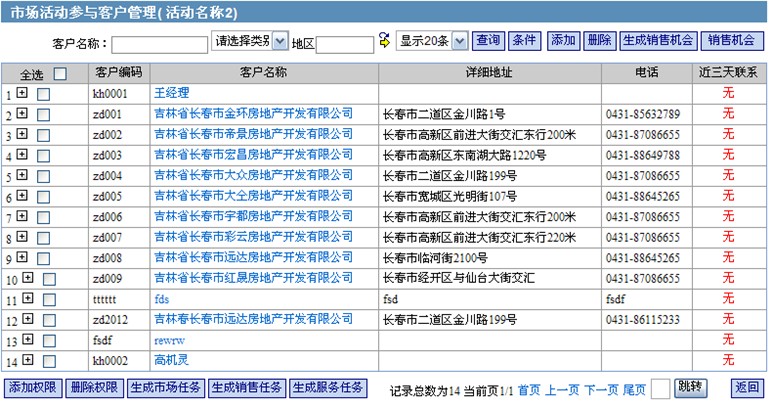Expand row tttttt via its plus toggle
This screenshot has height=403, width=771.
tap(27, 298)
